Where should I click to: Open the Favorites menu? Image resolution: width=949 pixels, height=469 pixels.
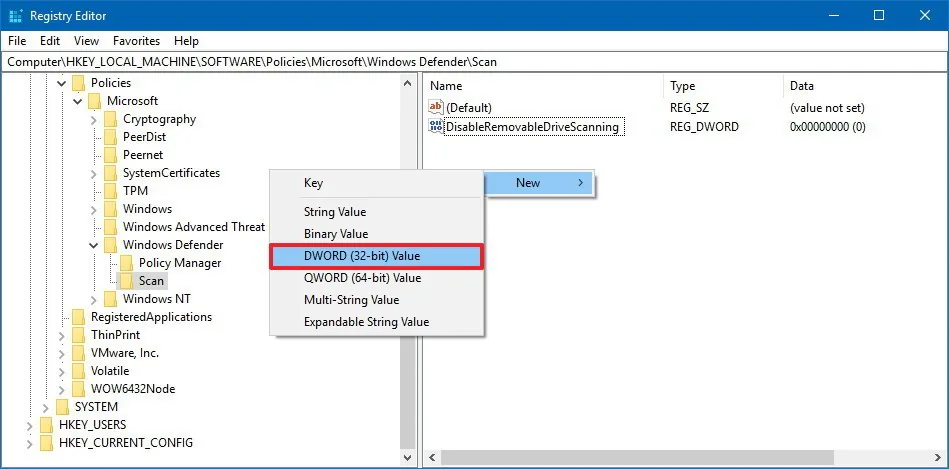137,41
